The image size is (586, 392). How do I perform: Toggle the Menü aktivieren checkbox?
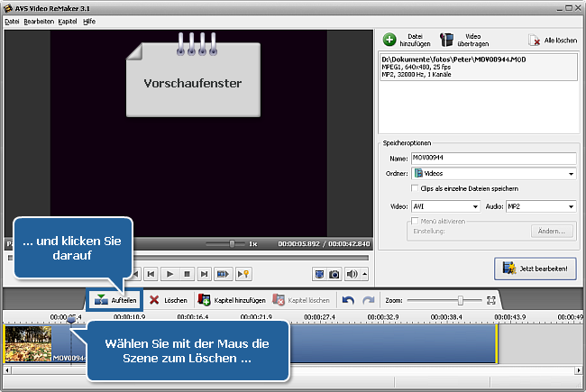(x=415, y=221)
